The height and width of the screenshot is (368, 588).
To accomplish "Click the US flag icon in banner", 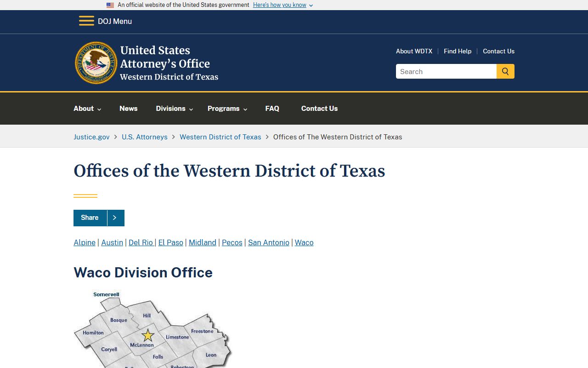I will click(110, 5).
